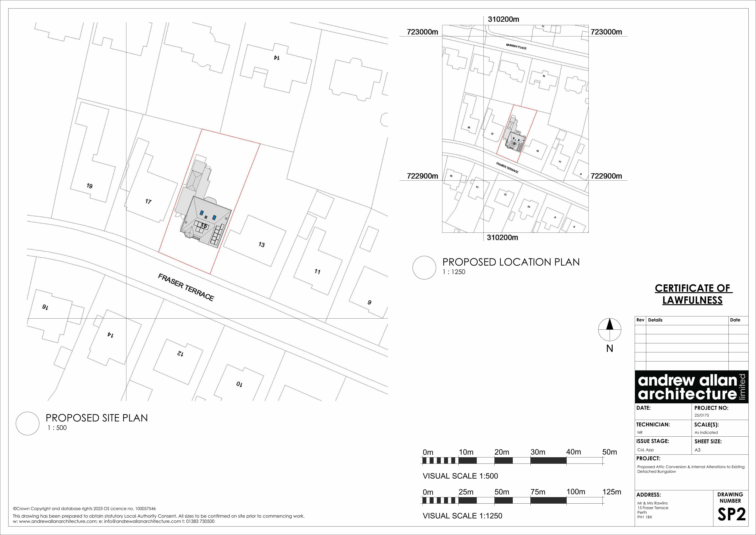Click the Murray Place label on location plan
Screen dimensions: 756x535
(x=516, y=47)
